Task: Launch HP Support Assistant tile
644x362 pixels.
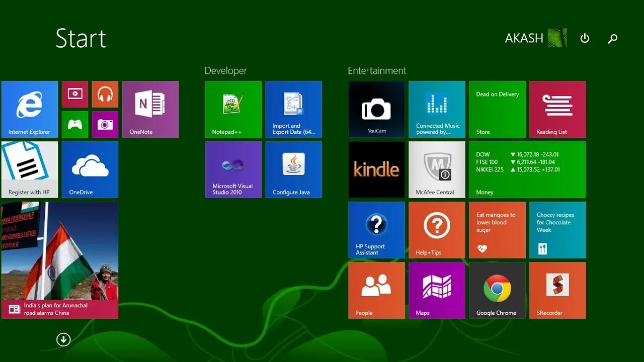Action: tap(377, 230)
